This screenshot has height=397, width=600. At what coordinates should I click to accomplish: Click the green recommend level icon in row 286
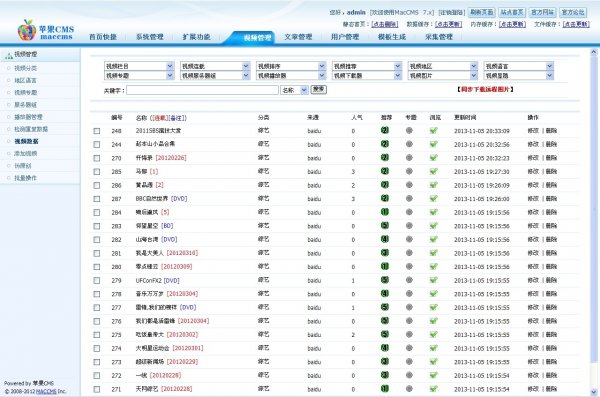(x=385, y=185)
